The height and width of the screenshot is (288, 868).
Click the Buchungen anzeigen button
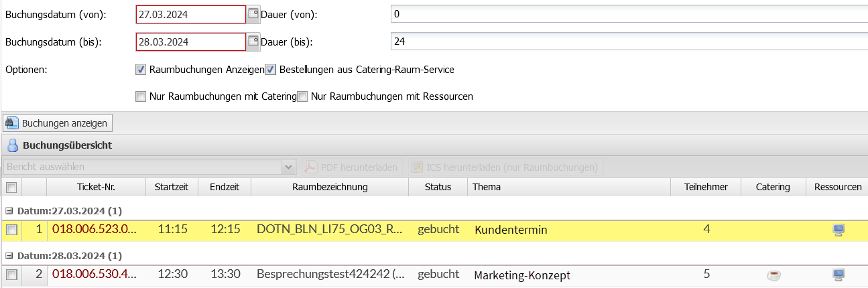point(58,123)
